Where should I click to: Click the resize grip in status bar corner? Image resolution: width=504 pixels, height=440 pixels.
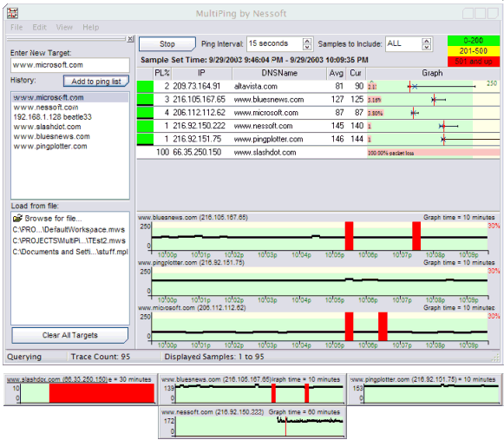496,358
